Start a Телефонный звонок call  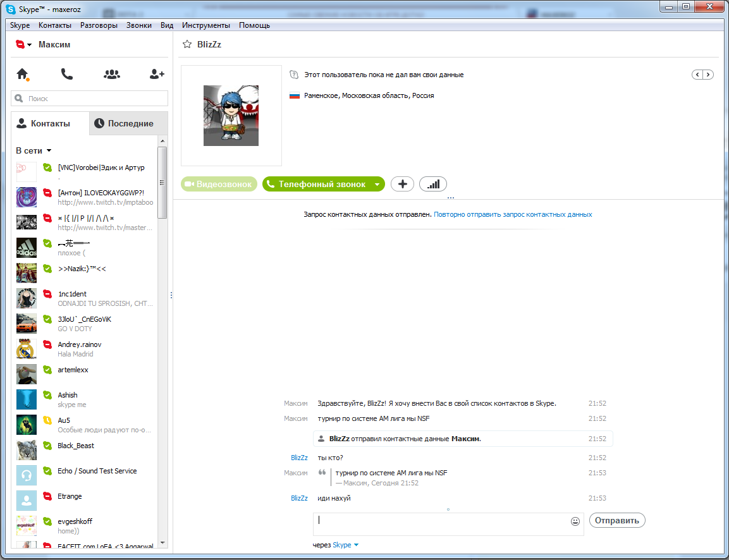coord(317,184)
